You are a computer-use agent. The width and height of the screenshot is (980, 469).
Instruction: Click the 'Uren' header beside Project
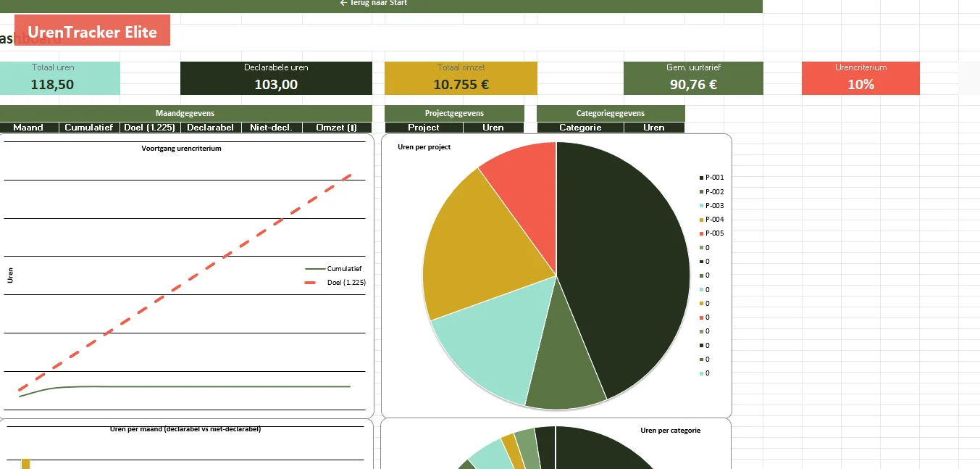pos(493,128)
